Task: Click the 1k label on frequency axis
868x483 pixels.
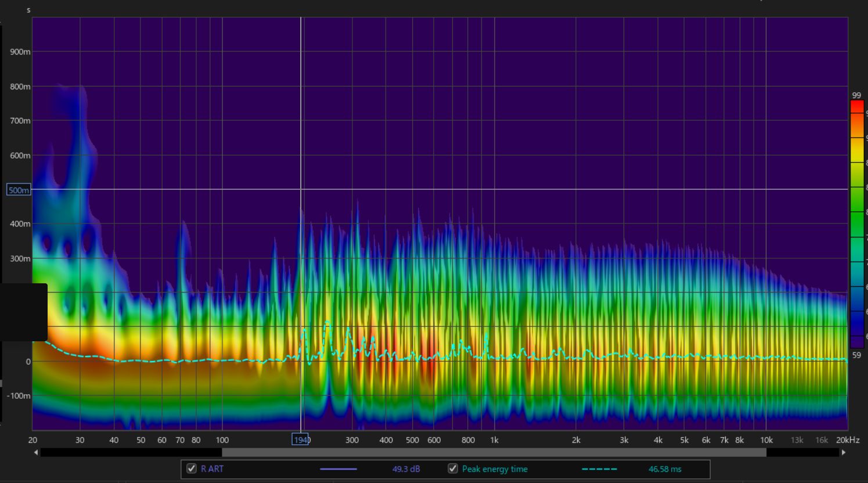Action: click(x=494, y=440)
